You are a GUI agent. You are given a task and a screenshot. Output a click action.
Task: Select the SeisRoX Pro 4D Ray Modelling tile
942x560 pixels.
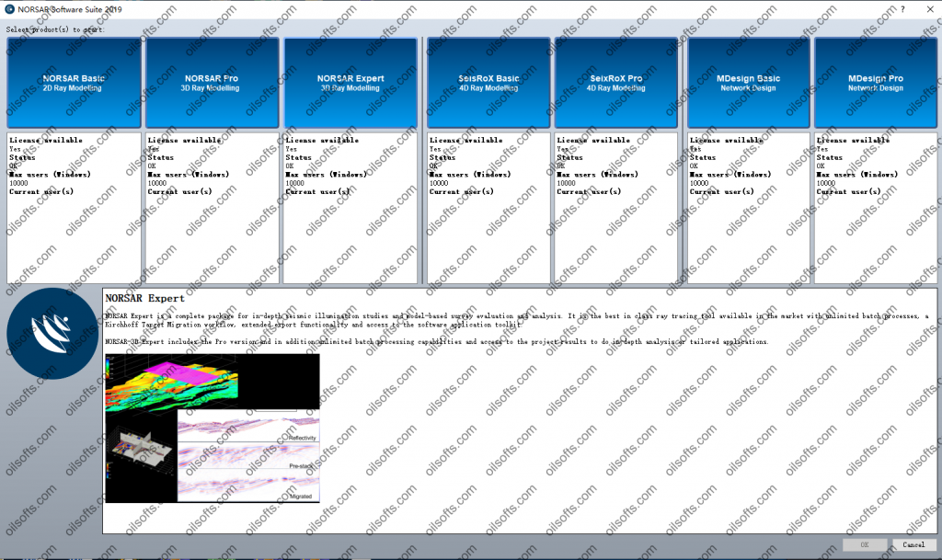[x=616, y=83]
